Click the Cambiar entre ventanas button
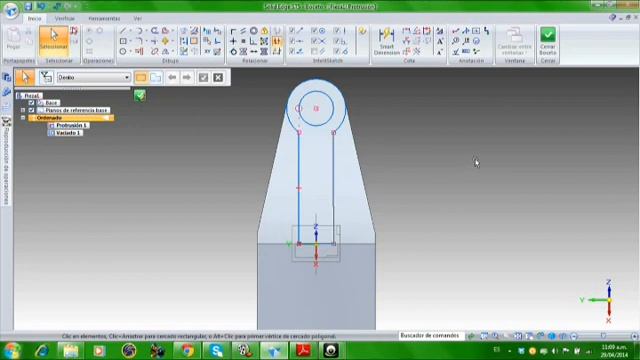The image size is (640, 360). 514,41
